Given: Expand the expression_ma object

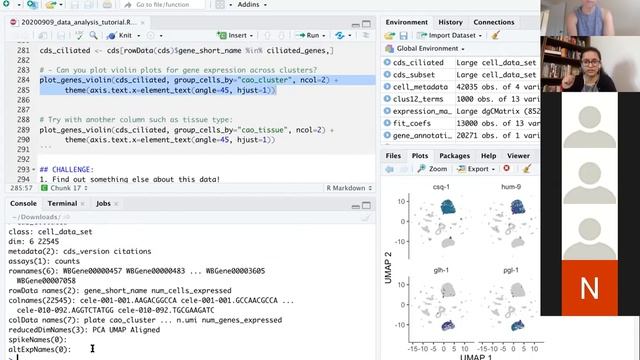Looking at the screenshot, I should coord(387,111).
